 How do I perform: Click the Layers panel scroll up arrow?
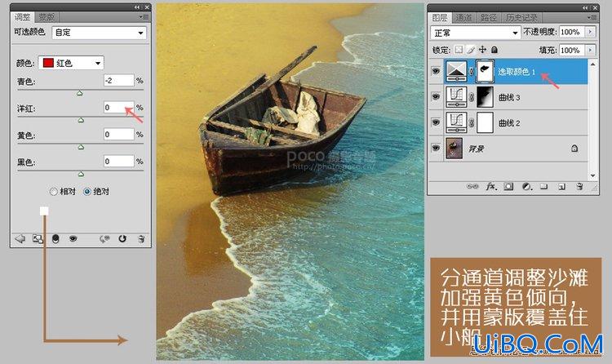pos(593,64)
